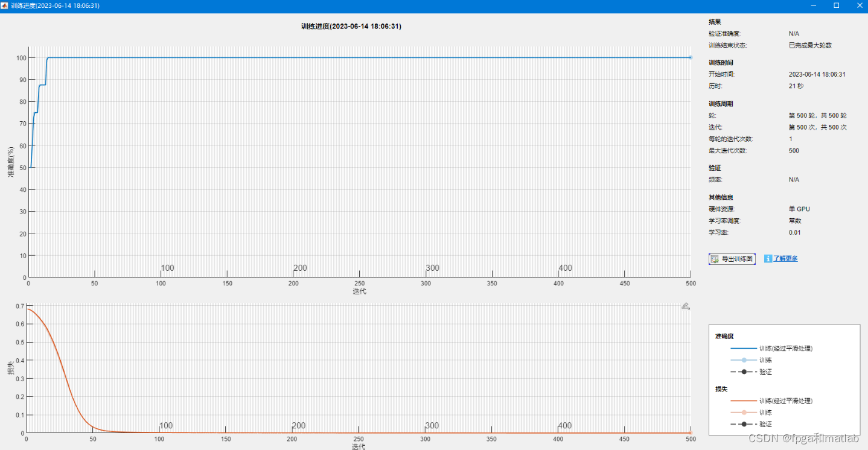The width and height of the screenshot is (868, 450).
Task: Click the 验证 entry under the 损失 legend
Action: click(x=765, y=425)
